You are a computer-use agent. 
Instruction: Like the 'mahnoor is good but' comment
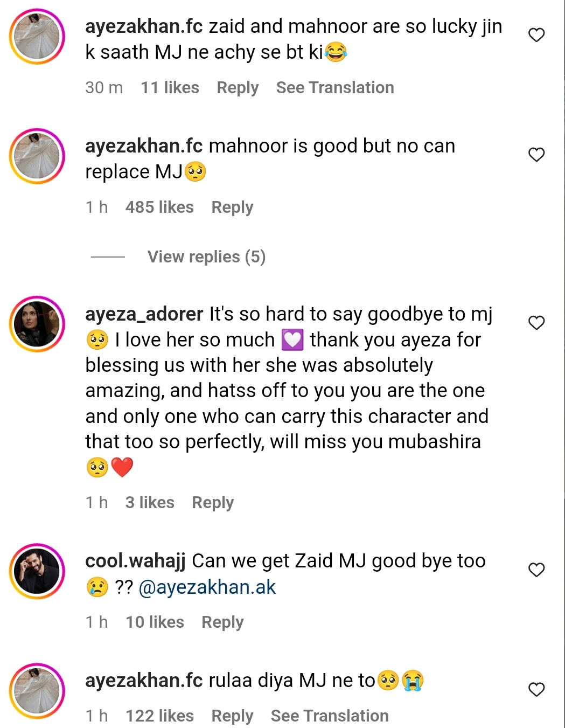click(x=536, y=155)
